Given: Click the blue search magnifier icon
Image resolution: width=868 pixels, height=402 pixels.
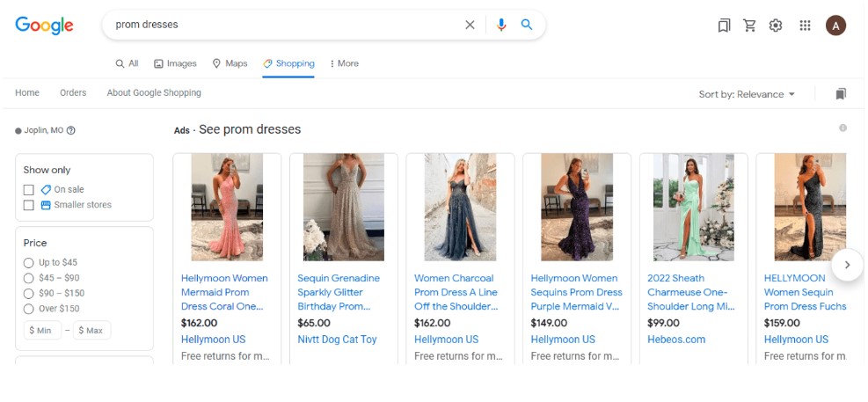Looking at the screenshot, I should pyautogui.click(x=527, y=25).
